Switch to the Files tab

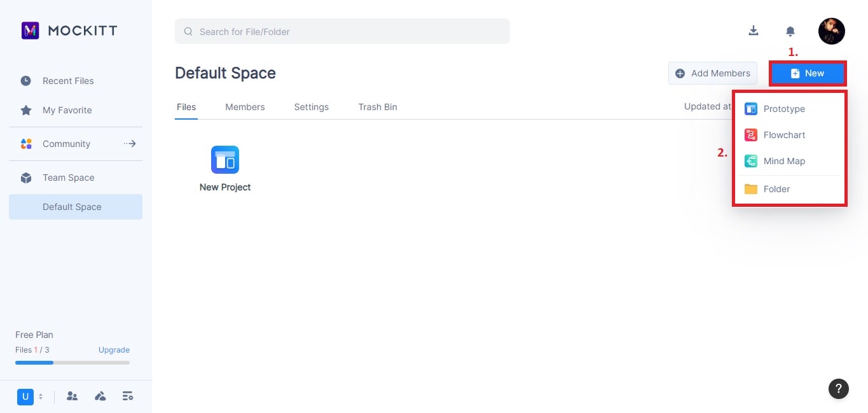coord(186,107)
